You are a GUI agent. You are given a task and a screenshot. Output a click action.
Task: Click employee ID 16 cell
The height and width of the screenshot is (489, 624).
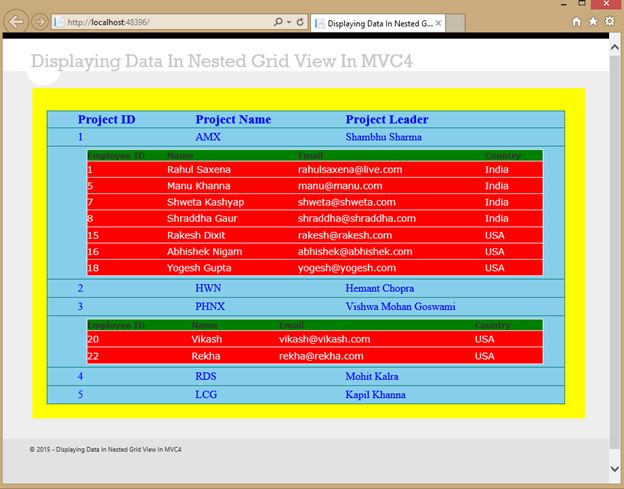(x=93, y=251)
